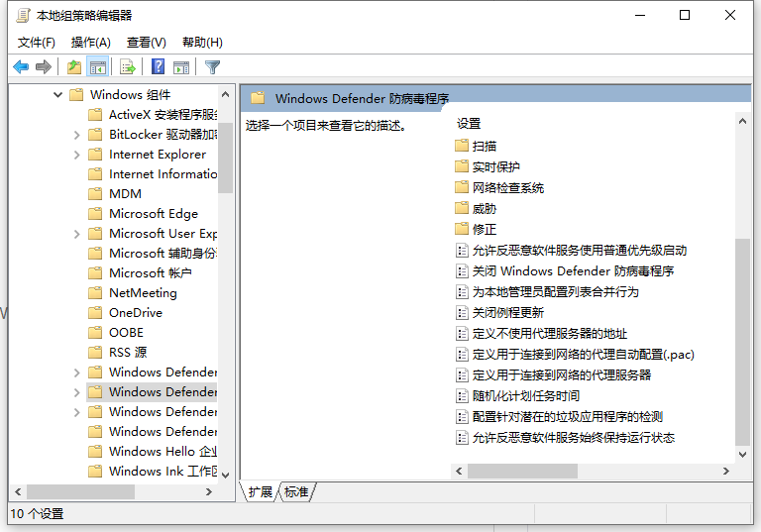This screenshot has width=761, height=532.
Task: Expand the Microsoft User Exp tree node
Action: (x=77, y=234)
